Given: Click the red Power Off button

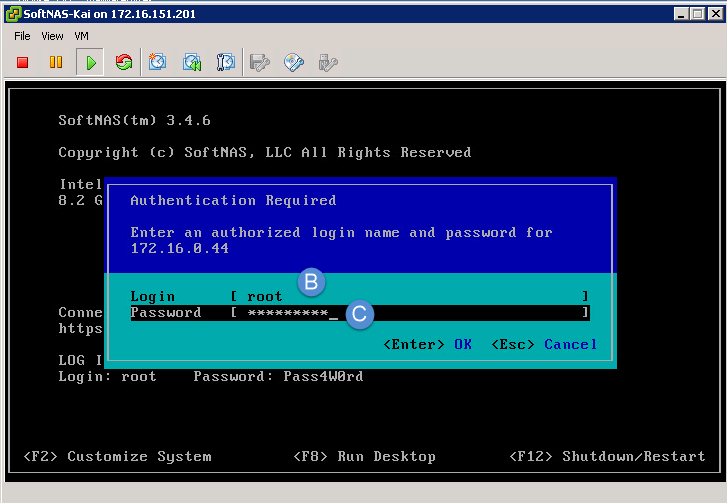Looking at the screenshot, I should pyautogui.click(x=23, y=63).
